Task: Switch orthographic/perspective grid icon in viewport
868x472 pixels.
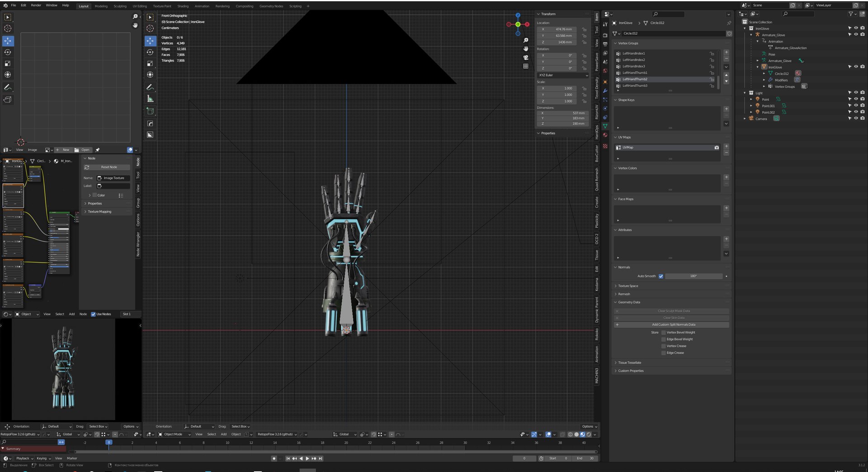Action: tap(526, 66)
